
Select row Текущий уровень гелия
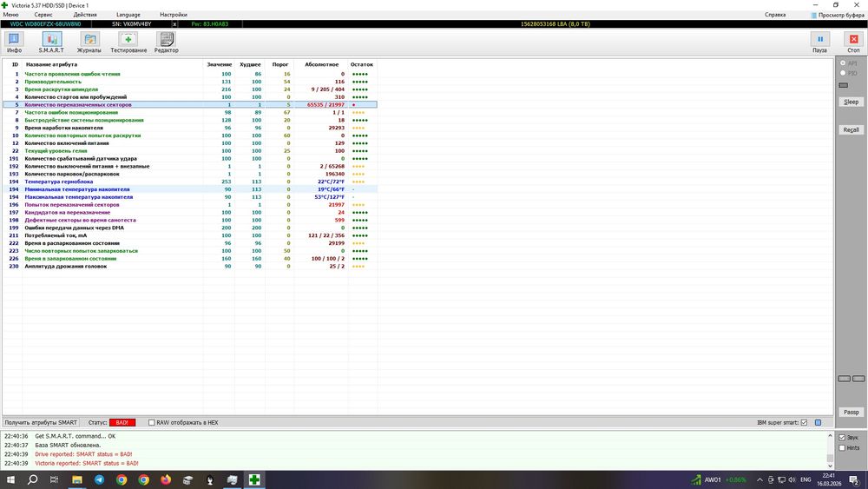coord(190,150)
